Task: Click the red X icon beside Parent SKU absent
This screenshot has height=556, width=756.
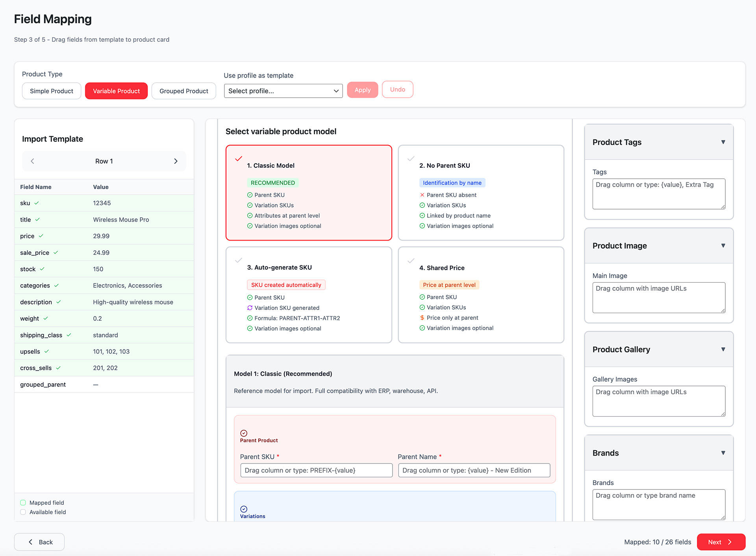Action: [x=422, y=195]
